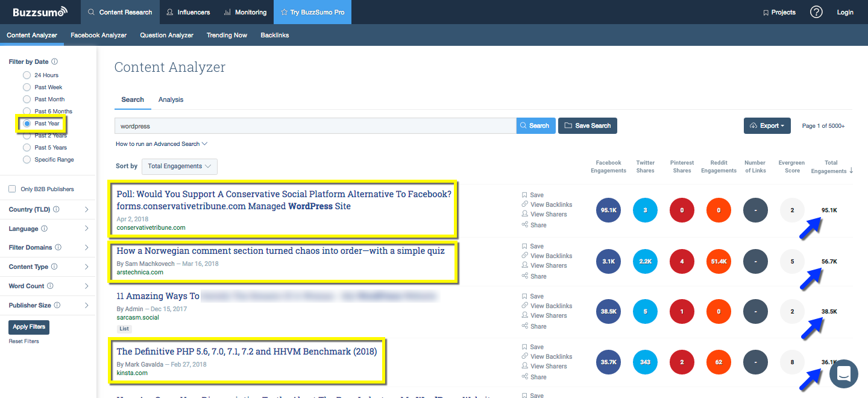Open the Total Engagements sort dropdown

[x=179, y=166]
